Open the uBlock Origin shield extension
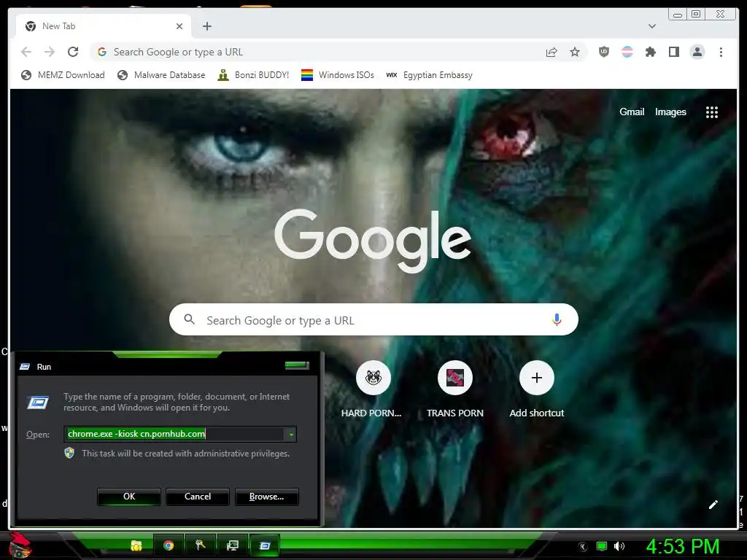Screen dimensions: 747x560 coord(603,52)
